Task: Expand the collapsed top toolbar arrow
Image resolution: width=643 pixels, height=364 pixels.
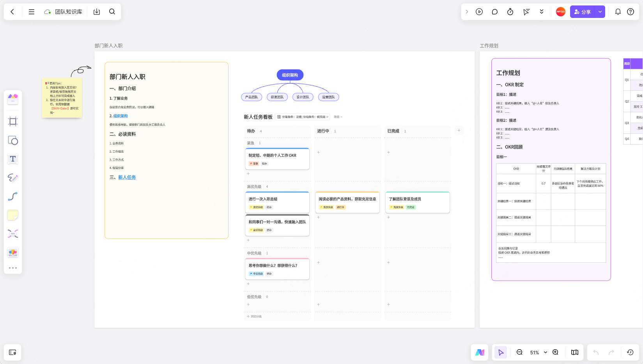Action: (x=467, y=12)
